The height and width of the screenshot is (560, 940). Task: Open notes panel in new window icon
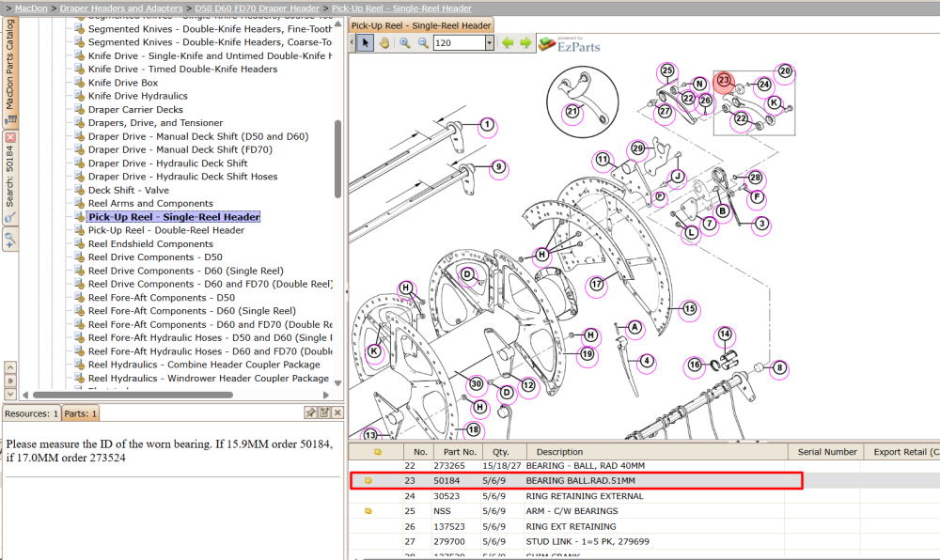(x=324, y=412)
